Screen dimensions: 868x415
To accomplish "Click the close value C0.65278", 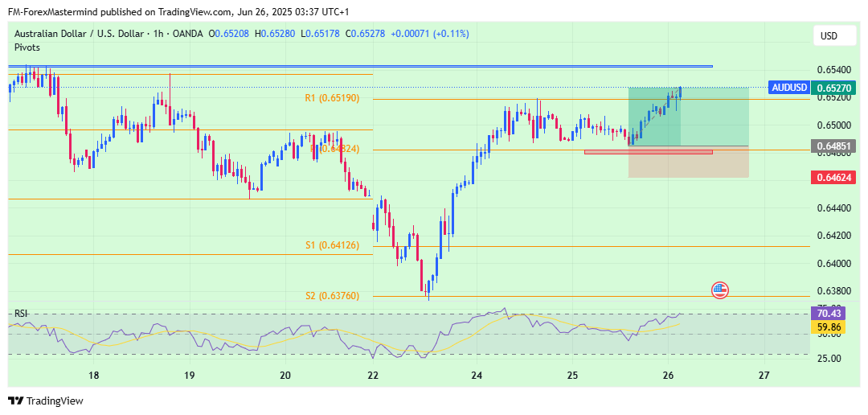I will click(x=366, y=34).
